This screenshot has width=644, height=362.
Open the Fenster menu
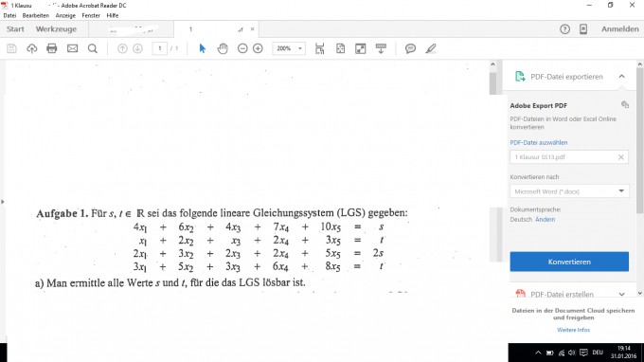(x=91, y=15)
